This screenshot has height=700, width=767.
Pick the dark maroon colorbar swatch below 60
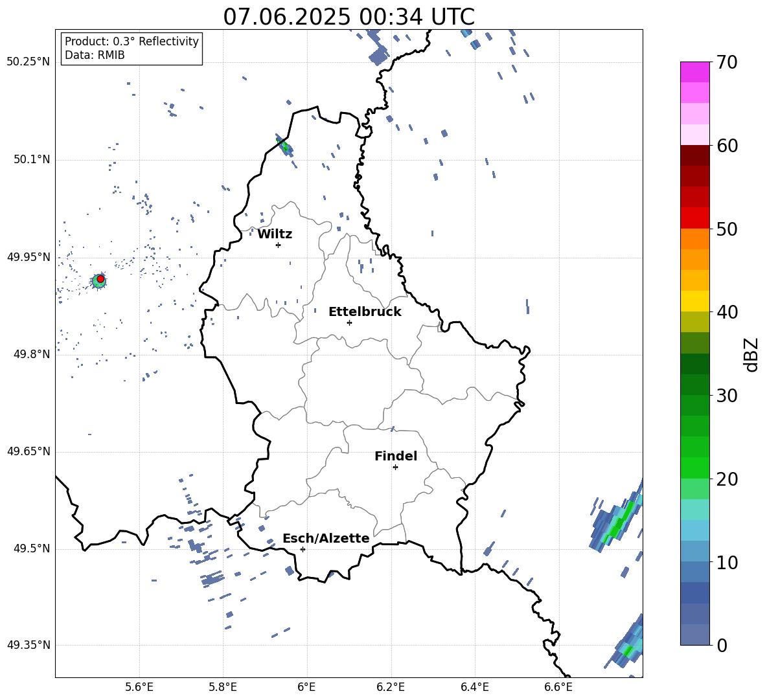(695, 155)
